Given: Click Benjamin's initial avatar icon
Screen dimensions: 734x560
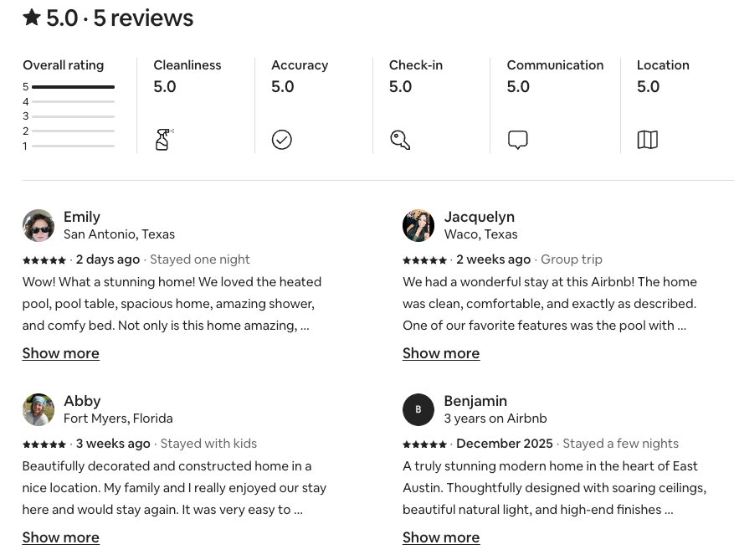Looking at the screenshot, I should [x=418, y=409].
